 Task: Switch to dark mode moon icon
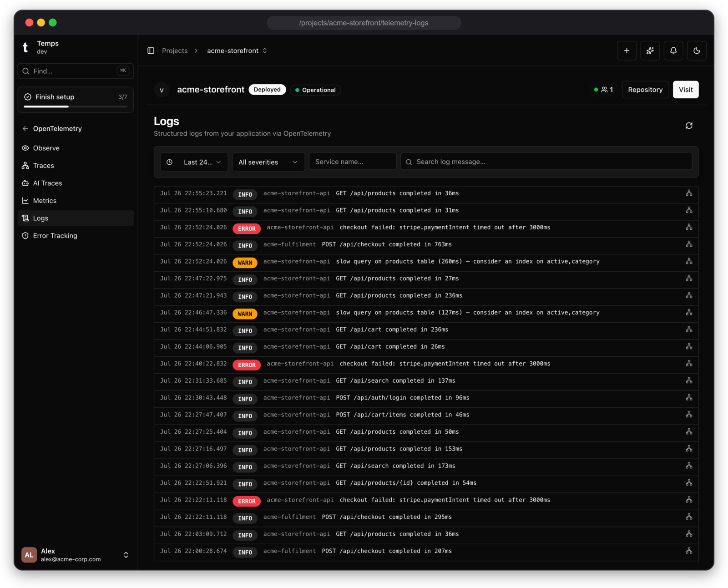(x=697, y=51)
